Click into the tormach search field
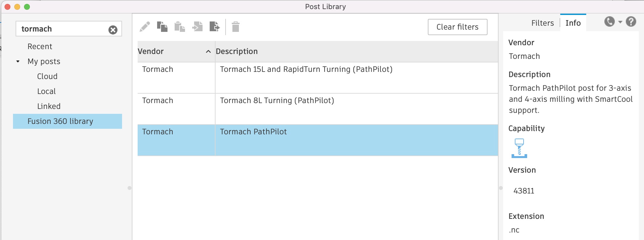Screen dimensions: 644x240 pos(62,29)
